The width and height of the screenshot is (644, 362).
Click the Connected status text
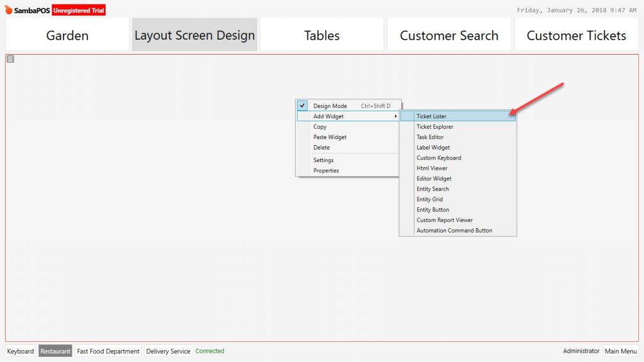coord(210,351)
